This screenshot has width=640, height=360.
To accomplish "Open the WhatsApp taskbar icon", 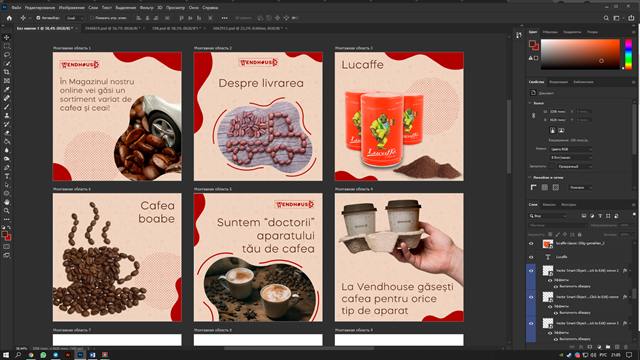I will tap(43, 355).
